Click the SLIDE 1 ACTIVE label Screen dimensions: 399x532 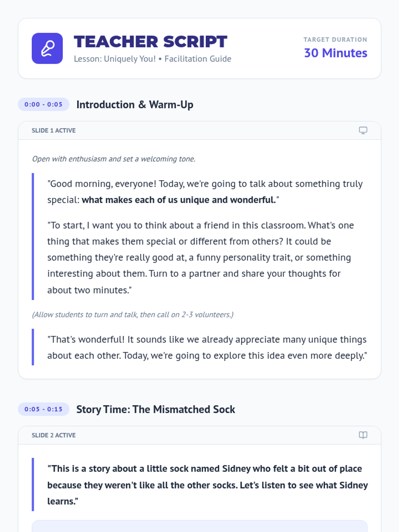[x=54, y=131]
